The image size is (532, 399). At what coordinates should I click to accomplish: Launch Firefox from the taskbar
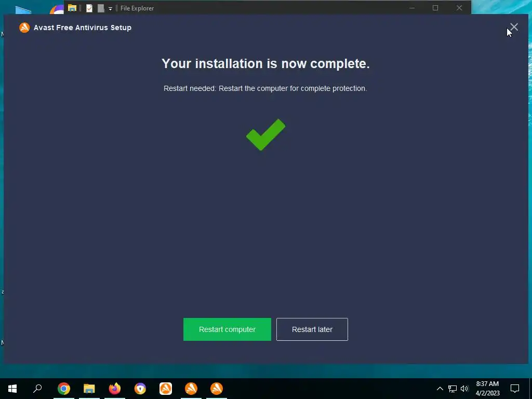pos(115,389)
